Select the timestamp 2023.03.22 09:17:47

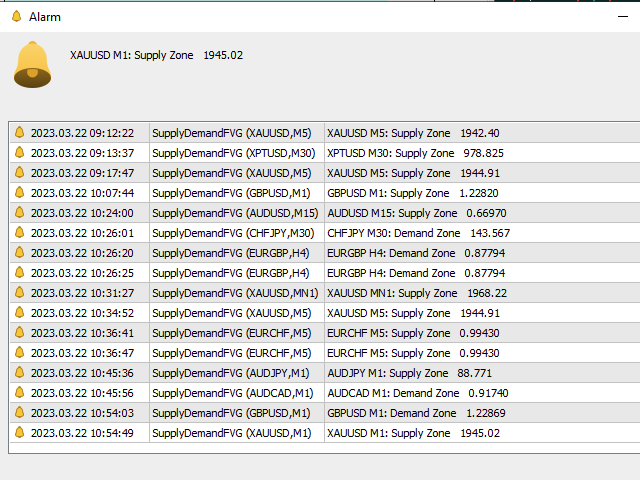(x=82, y=173)
